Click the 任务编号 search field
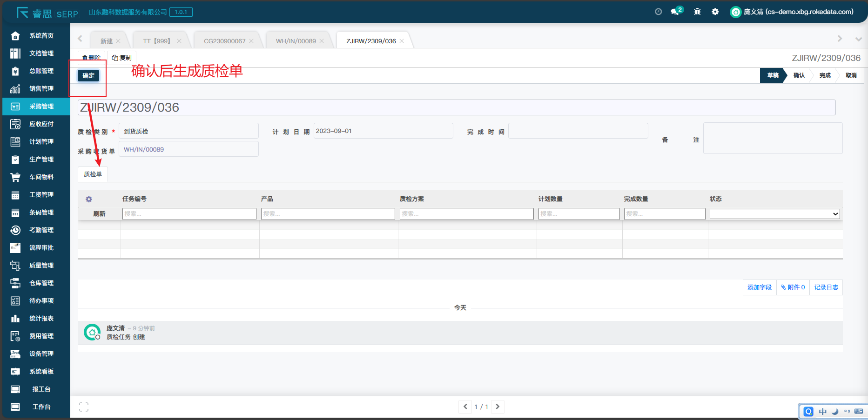The height and width of the screenshot is (420, 868). (x=189, y=214)
